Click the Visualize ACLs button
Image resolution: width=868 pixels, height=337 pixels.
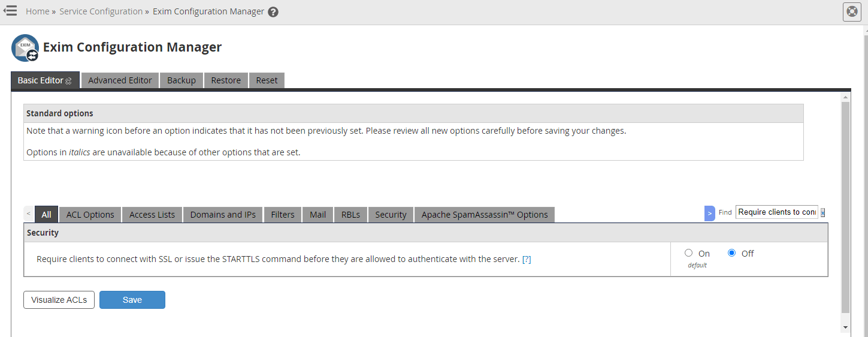point(59,300)
